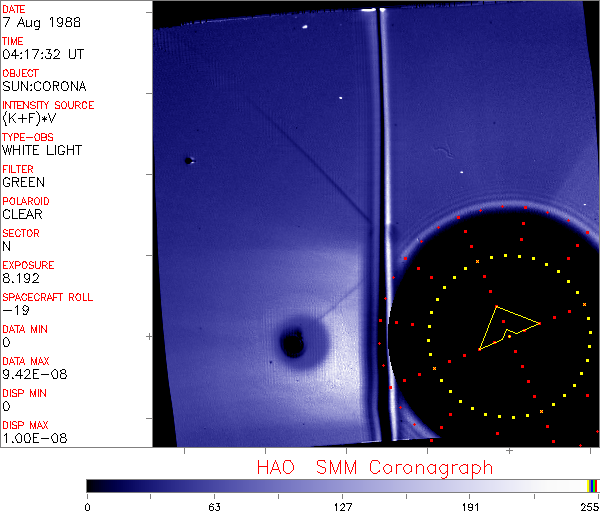
Task: Select the disp max value "1.00E-08"
Action: click(x=30, y=439)
